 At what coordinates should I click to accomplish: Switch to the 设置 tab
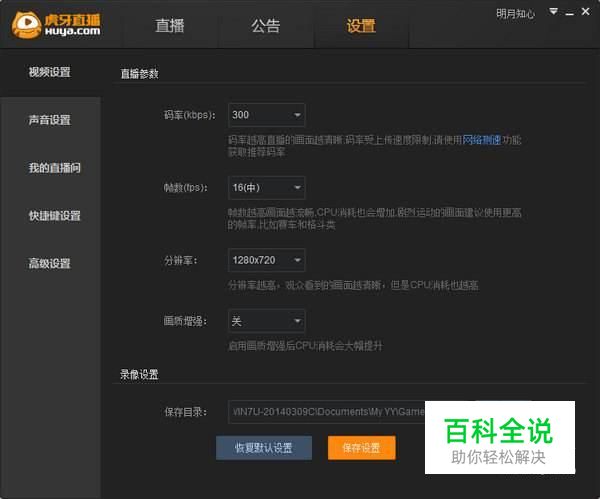361,26
